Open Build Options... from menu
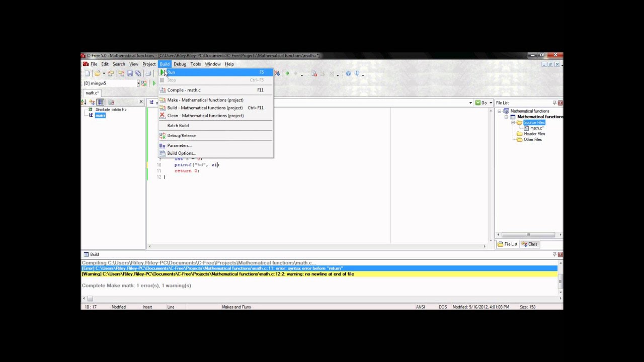The height and width of the screenshot is (362, 644). pyautogui.click(x=216, y=153)
